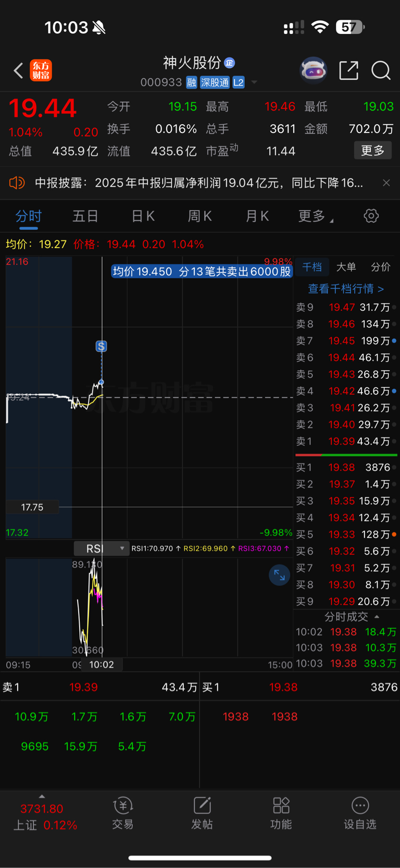Tap the 10.9万 sell queue order

32,717
